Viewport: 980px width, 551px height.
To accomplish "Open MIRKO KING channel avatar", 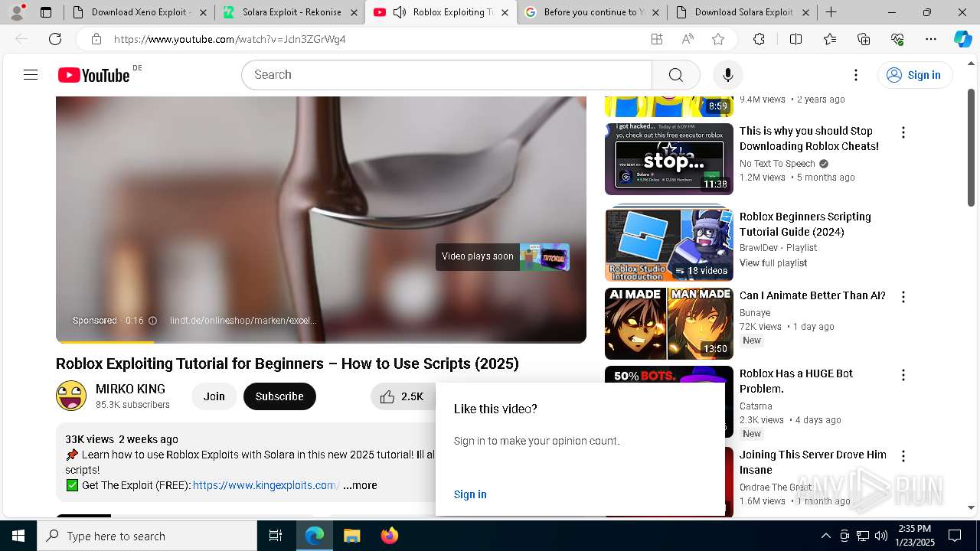I will tap(71, 396).
